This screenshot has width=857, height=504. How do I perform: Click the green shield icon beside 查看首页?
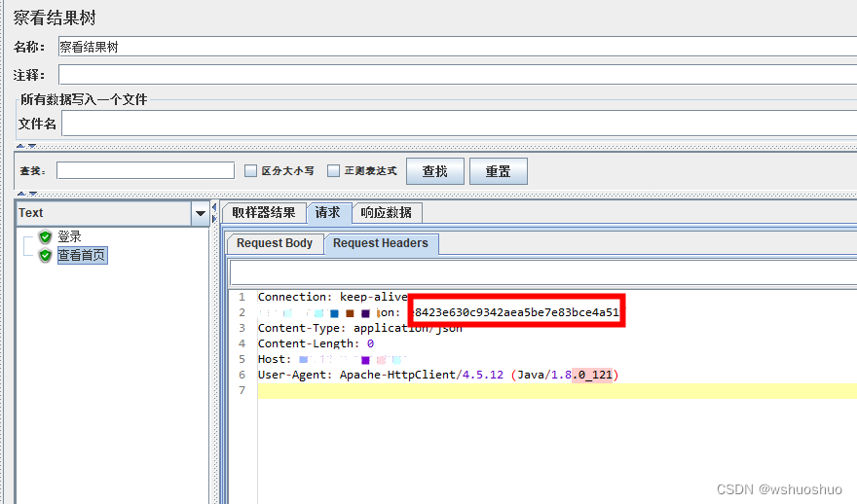pos(46,255)
